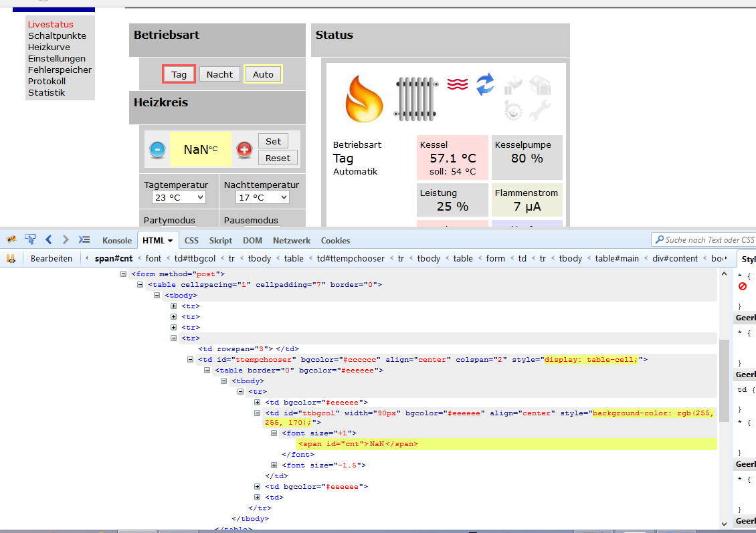
Task: Collapse the table cellspacing node
Action: point(140,284)
